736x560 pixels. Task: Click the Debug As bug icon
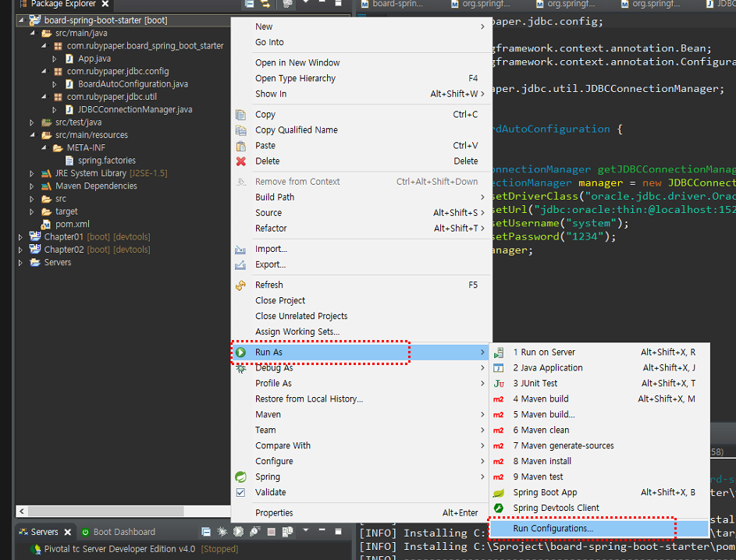click(x=241, y=369)
